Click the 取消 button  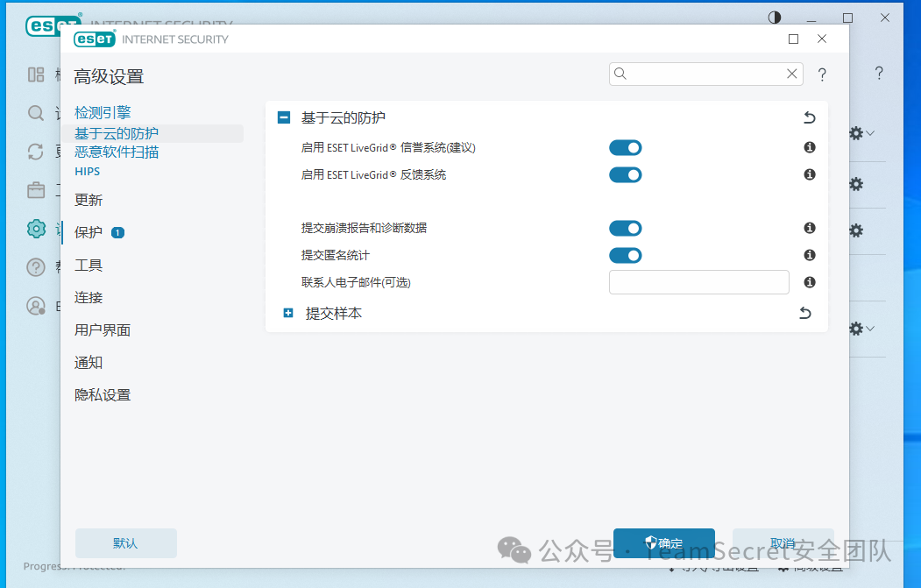tap(783, 543)
